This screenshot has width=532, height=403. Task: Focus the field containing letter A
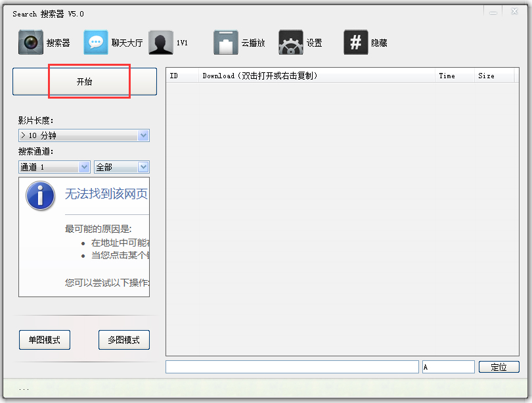(x=448, y=367)
